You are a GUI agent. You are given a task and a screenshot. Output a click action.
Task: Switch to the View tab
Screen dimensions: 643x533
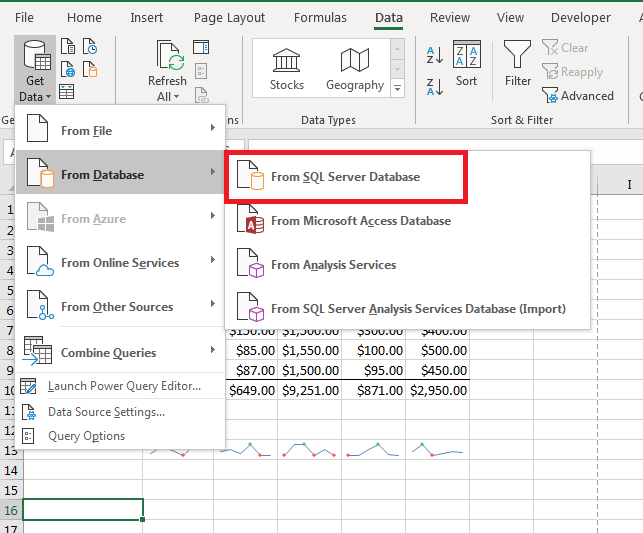(510, 18)
